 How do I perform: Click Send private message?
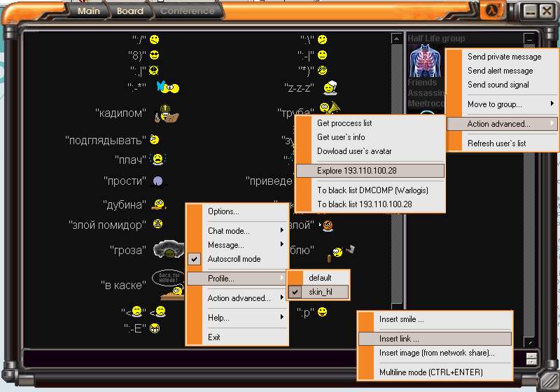[504, 57]
